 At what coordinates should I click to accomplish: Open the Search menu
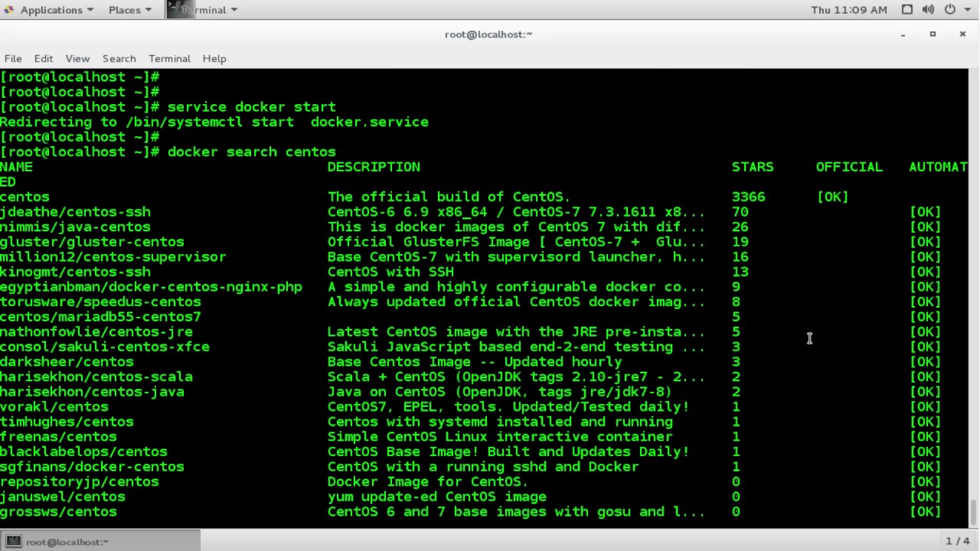tap(119, 58)
